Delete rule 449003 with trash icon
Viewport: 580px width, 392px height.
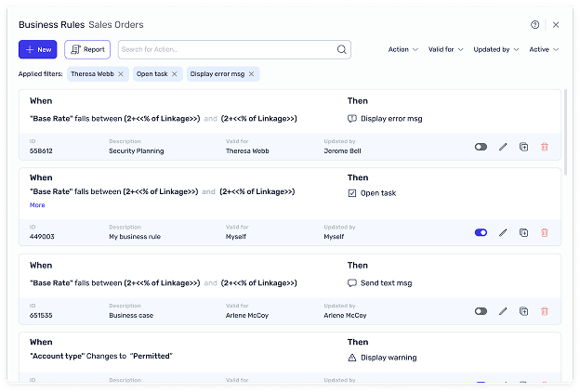(545, 232)
